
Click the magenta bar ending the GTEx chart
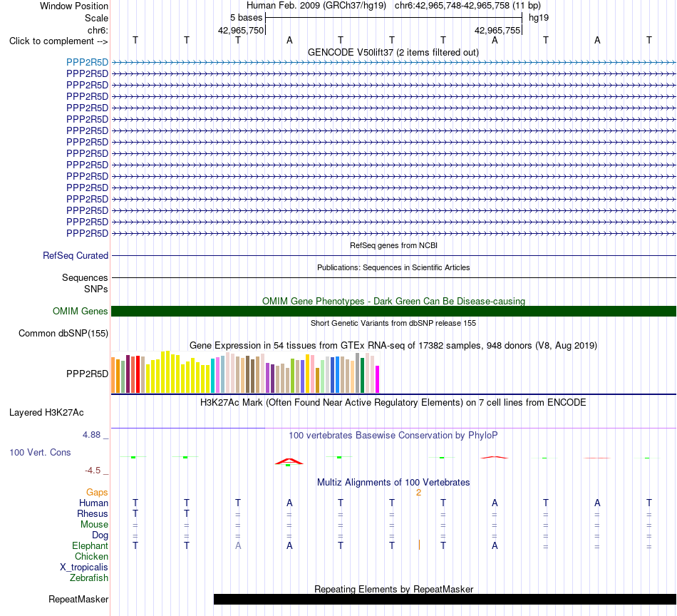[378, 379]
